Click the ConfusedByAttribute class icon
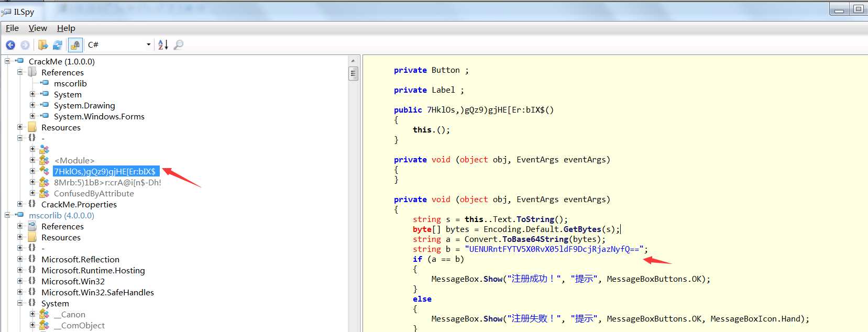The image size is (868, 332). [45, 193]
